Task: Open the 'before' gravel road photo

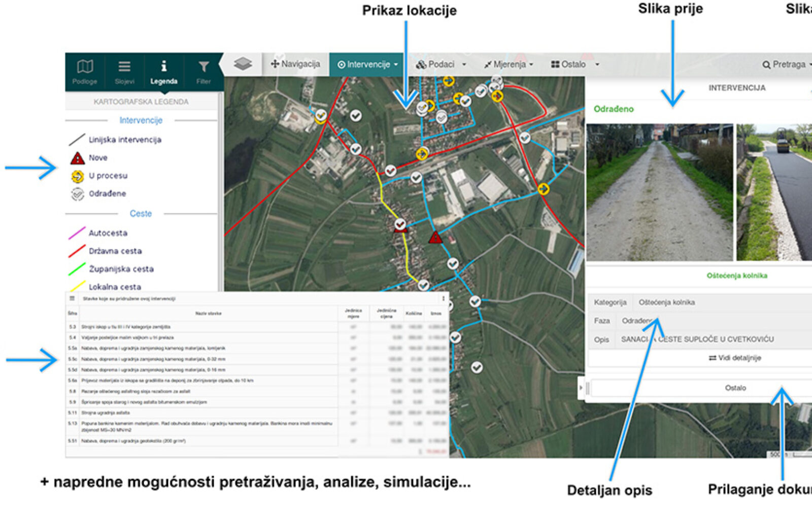Action: coord(659,192)
